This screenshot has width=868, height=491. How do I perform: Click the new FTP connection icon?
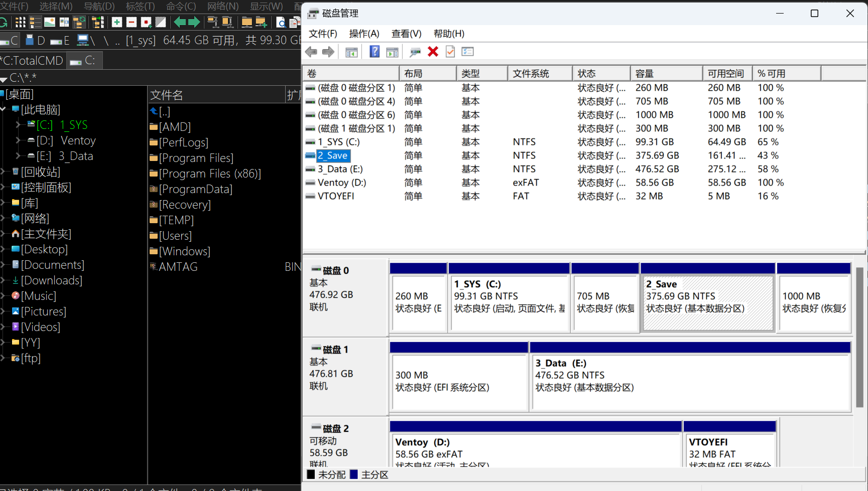(261, 22)
